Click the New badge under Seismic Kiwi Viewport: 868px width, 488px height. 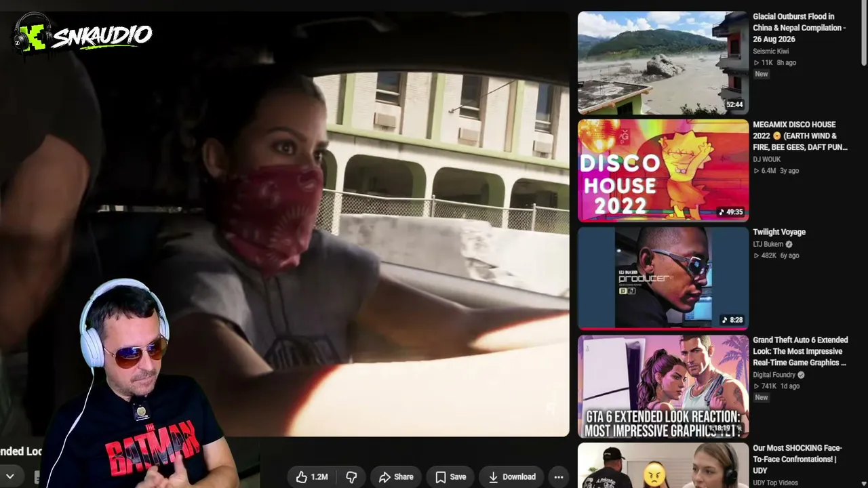(762, 75)
